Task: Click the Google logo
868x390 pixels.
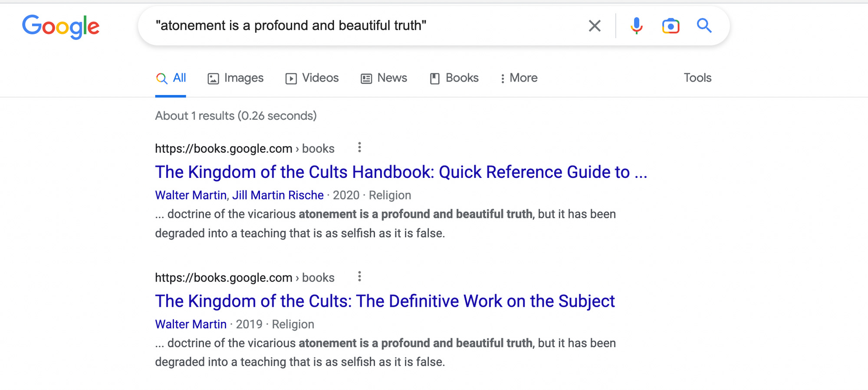Action: pyautogui.click(x=61, y=26)
